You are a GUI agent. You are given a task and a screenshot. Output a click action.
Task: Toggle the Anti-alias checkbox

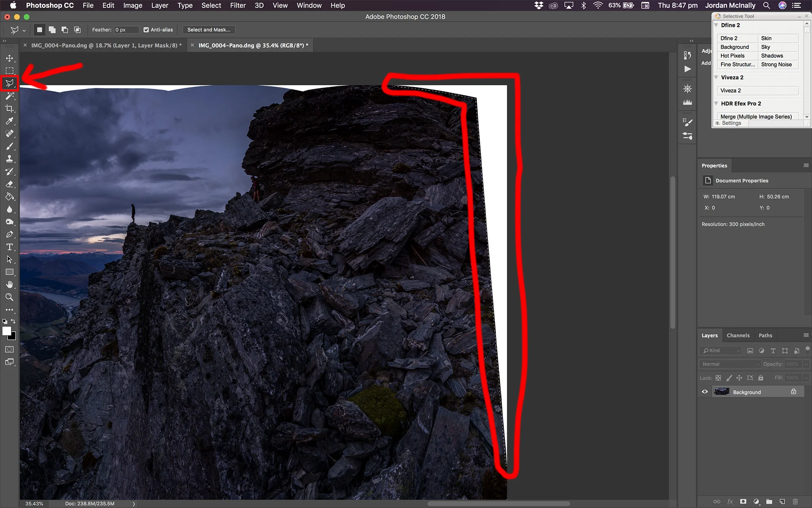(x=146, y=30)
